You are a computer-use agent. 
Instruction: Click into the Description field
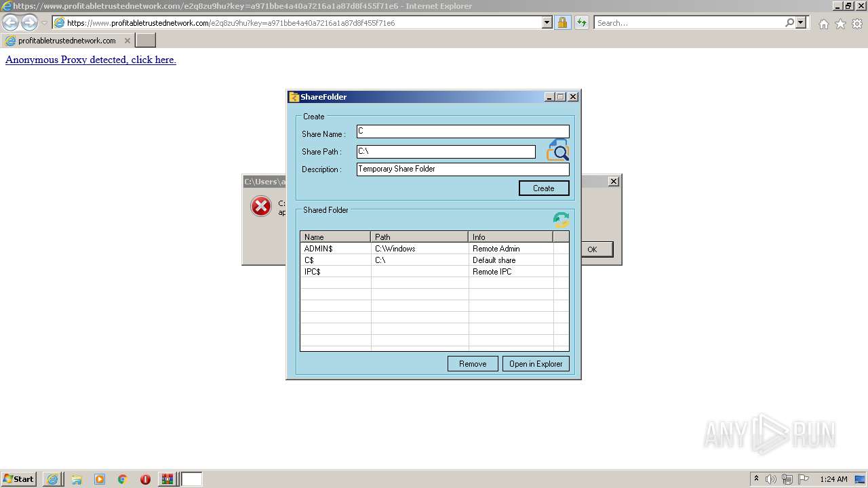(463, 169)
